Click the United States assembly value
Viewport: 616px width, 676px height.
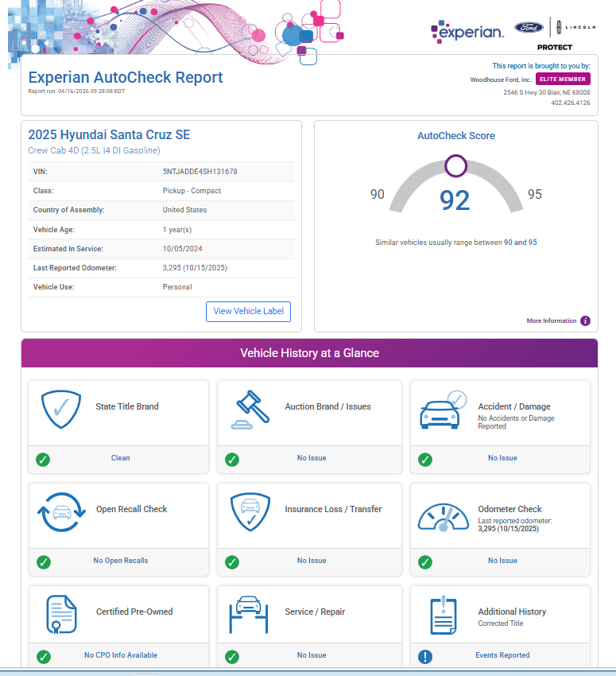184,210
